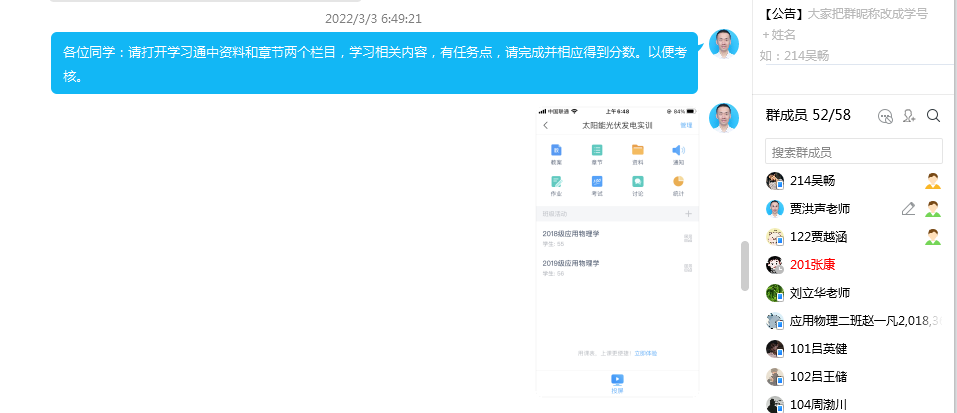Select member 刘立华老师 in the list
Viewport: 957px width, 413px height.
click(819, 293)
